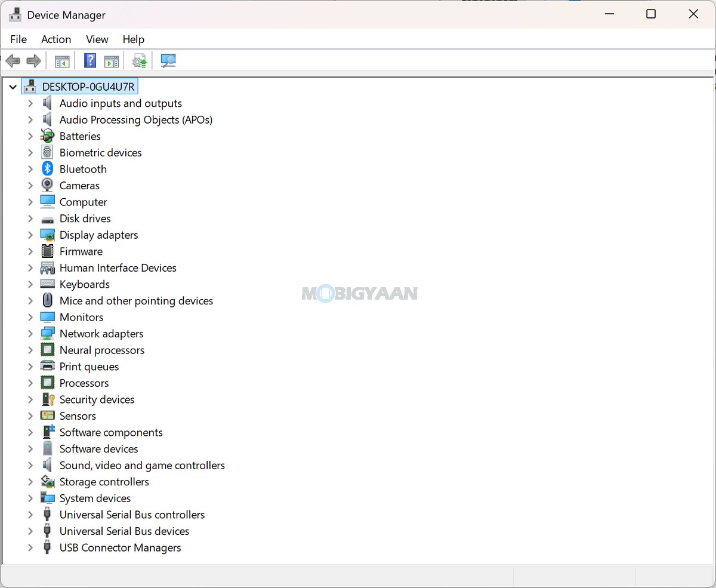Maximize the Device Manager window
716x588 pixels.
[651, 14]
